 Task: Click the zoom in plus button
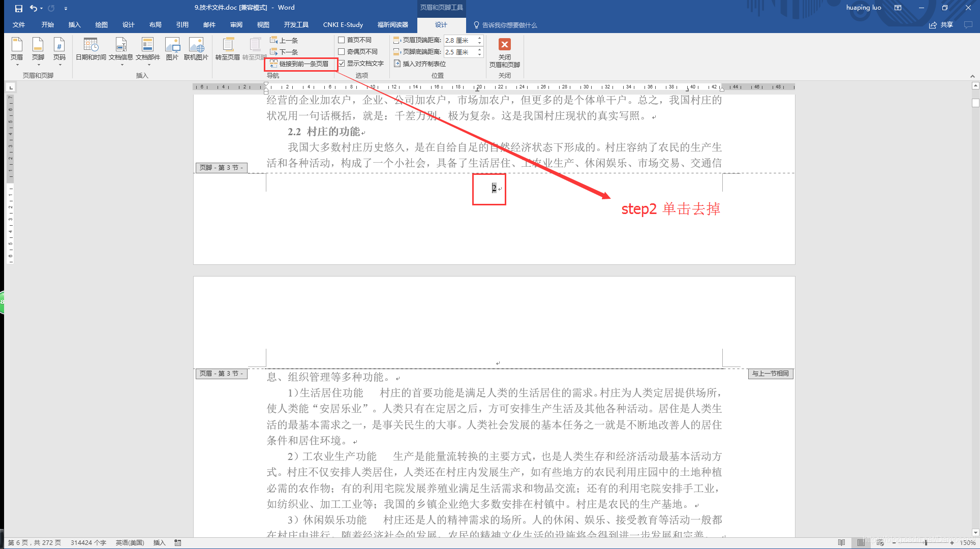952,543
